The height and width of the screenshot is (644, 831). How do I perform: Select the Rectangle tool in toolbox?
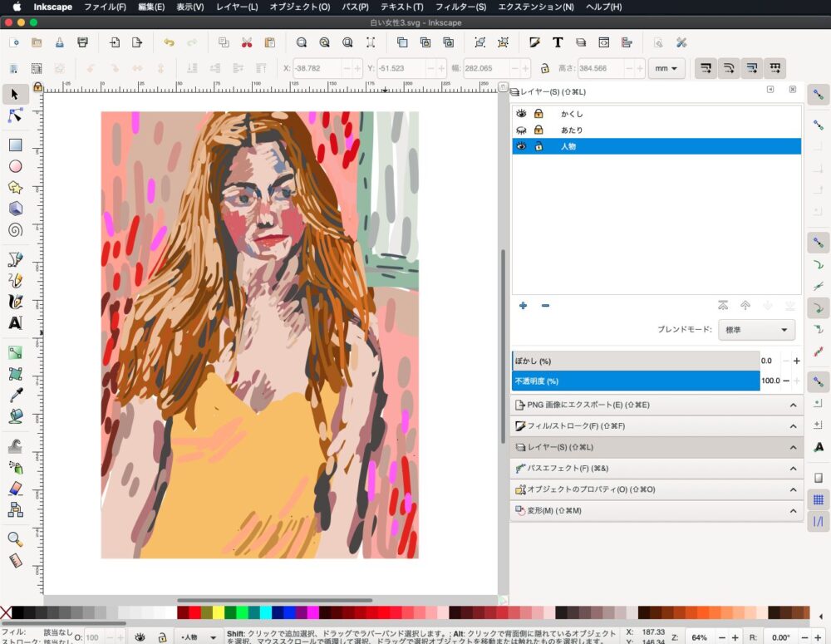[x=15, y=145]
